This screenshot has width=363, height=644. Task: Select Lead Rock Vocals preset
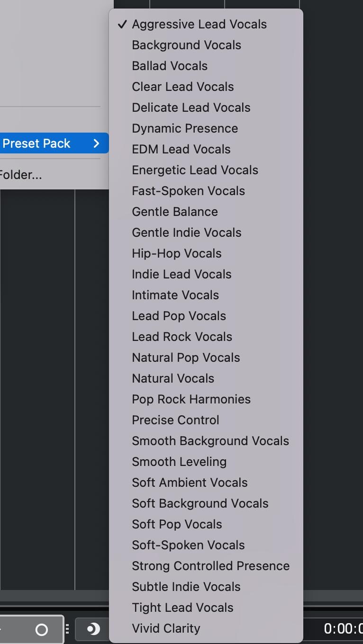point(182,337)
